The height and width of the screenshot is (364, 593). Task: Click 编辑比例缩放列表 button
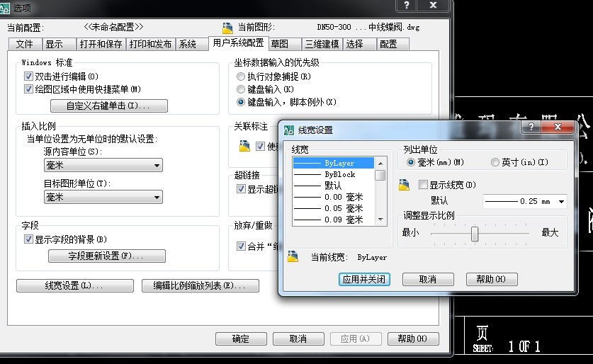tap(201, 286)
